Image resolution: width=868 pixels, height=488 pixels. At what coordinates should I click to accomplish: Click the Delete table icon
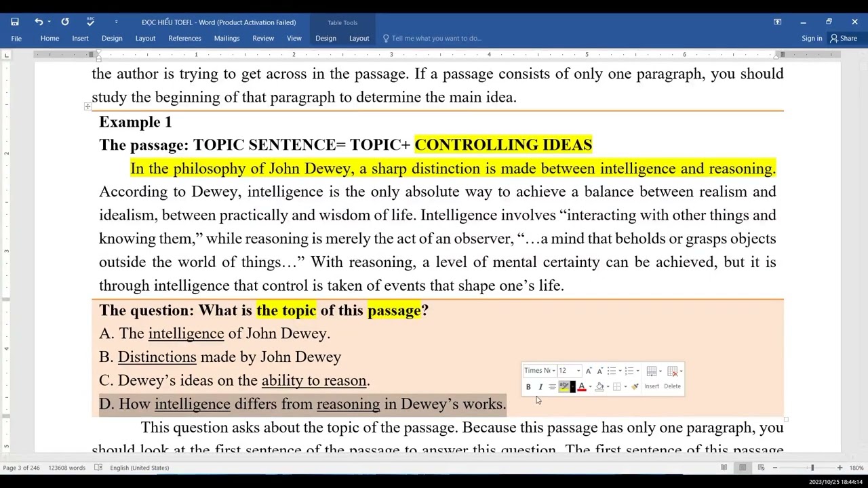pyautogui.click(x=673, y=371)
